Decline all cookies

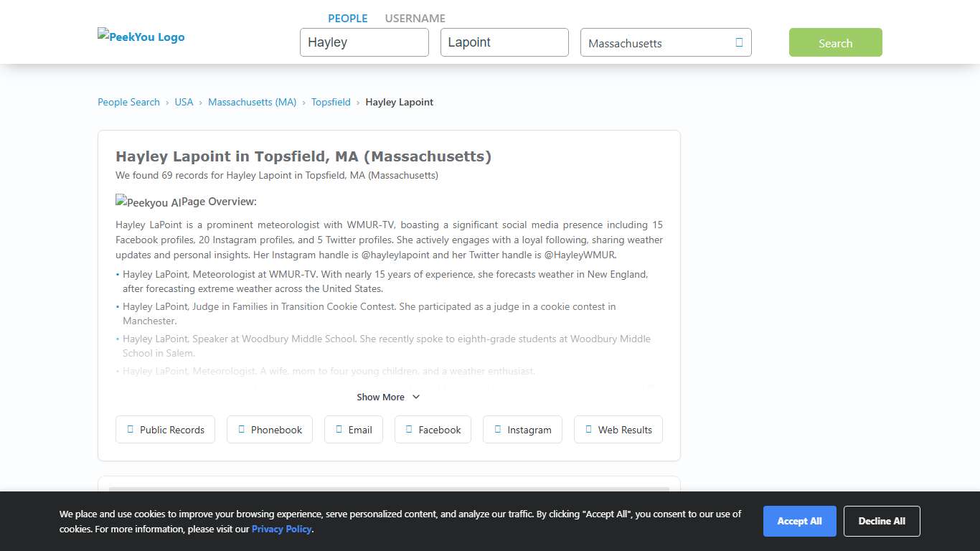pos(882,521)
